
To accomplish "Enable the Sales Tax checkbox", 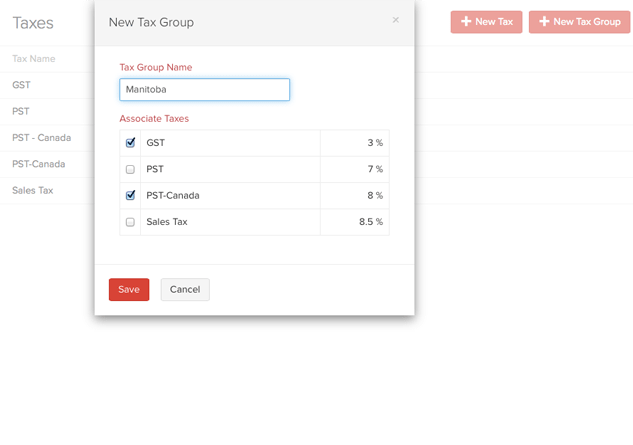I will (130, 222).
